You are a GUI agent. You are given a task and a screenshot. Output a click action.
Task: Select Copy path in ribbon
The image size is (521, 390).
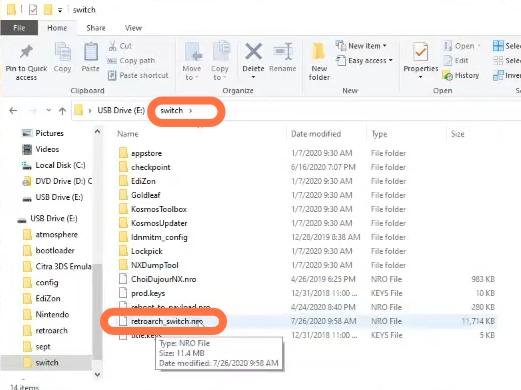[x=131, y=61]
